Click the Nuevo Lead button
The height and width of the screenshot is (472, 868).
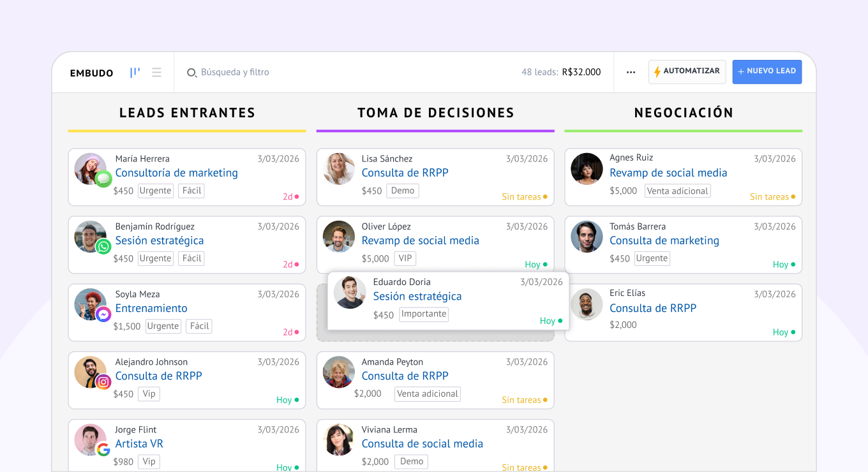767,71
